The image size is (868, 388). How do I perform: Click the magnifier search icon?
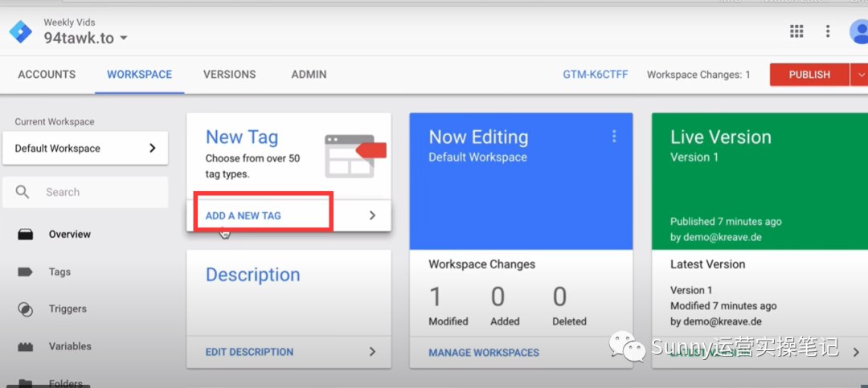(x=23, y=192)
